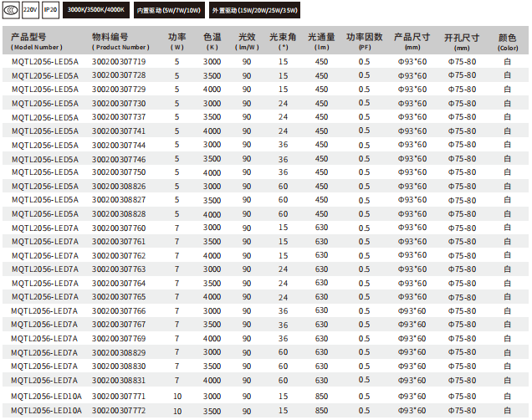Image resolution: width=532 pixels, height=420 pixels.
Task: Click the 光束角 column header
Action: (283, 41)
